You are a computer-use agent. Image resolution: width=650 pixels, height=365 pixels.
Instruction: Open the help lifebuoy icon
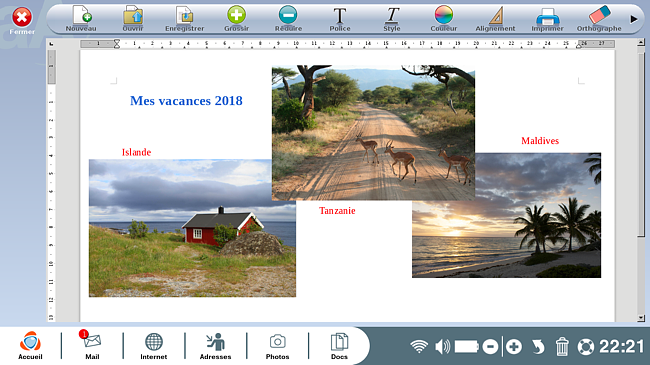coord(586,346)
